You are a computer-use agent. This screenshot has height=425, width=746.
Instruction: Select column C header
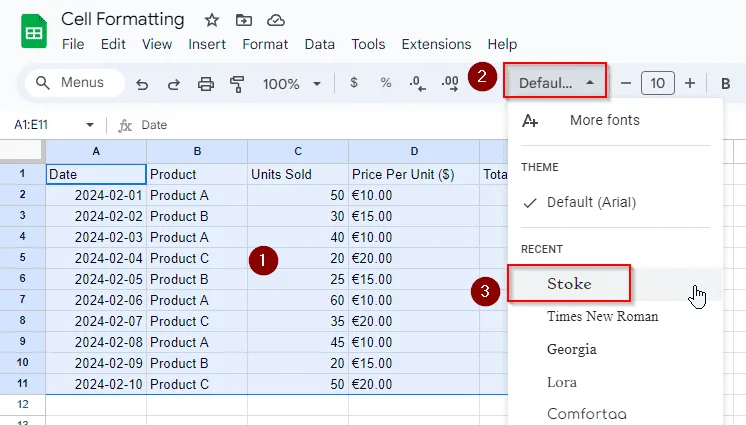click(298, 151)
